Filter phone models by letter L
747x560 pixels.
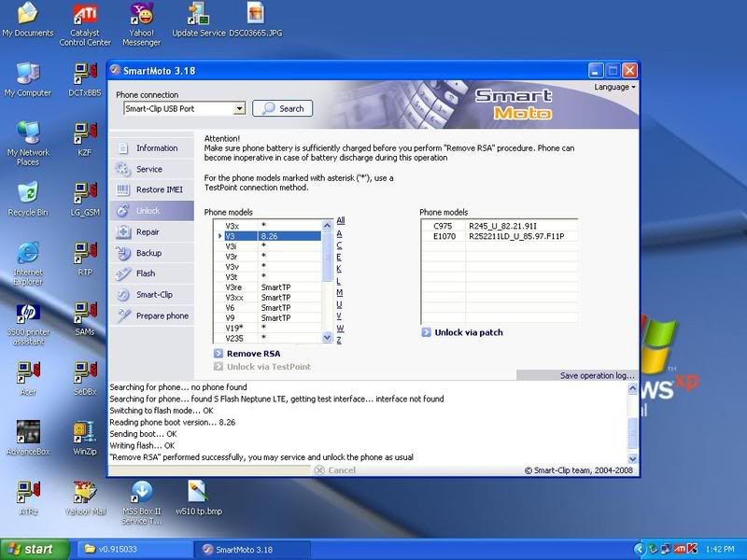click(338, 281)
